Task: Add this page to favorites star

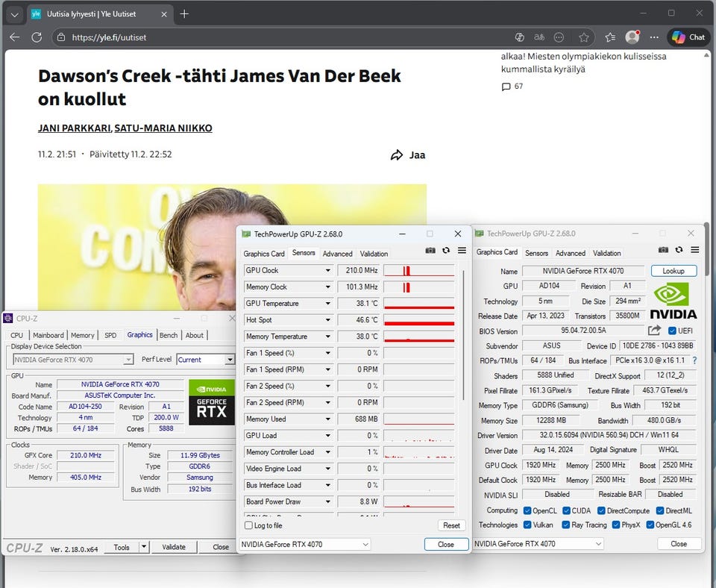Action: click(x=583, y=37)
